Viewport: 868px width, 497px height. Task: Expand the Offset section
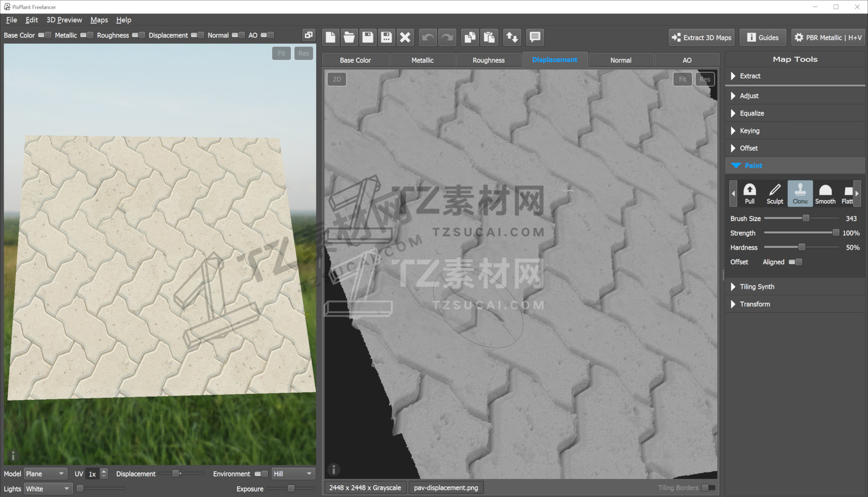point(795,148)
